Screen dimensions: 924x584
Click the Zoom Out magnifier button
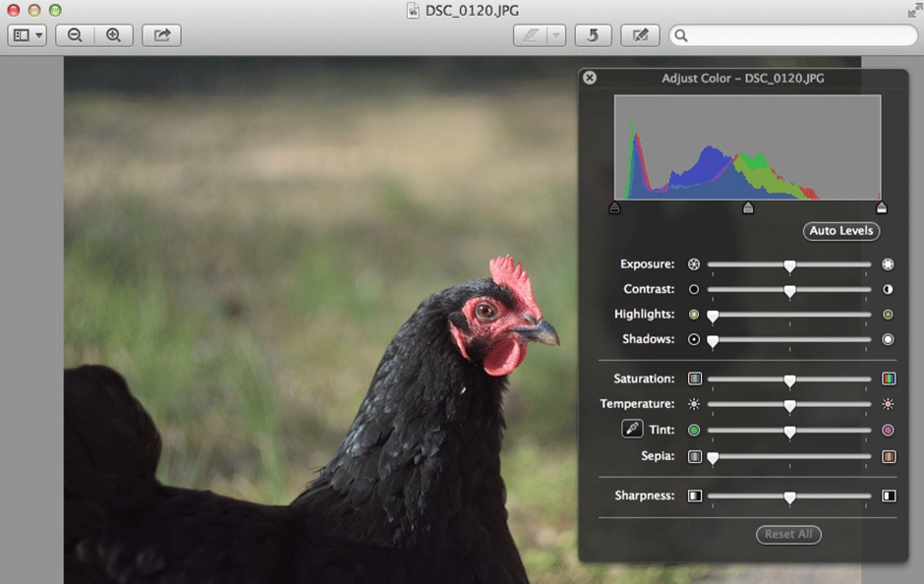coord(75,35)
